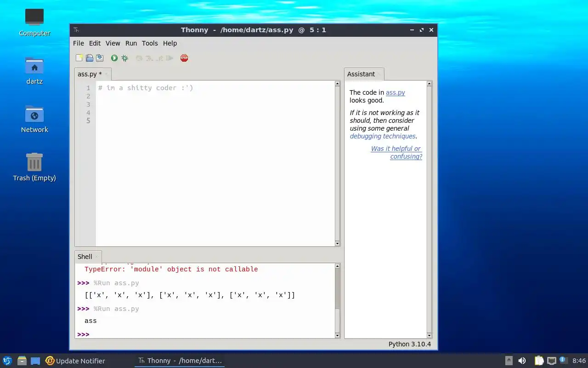Viewport: 588px width, 368px height.
Task: Click the [['x', 'x', 'x'] list output in Shell
Action: pos(190,295)
